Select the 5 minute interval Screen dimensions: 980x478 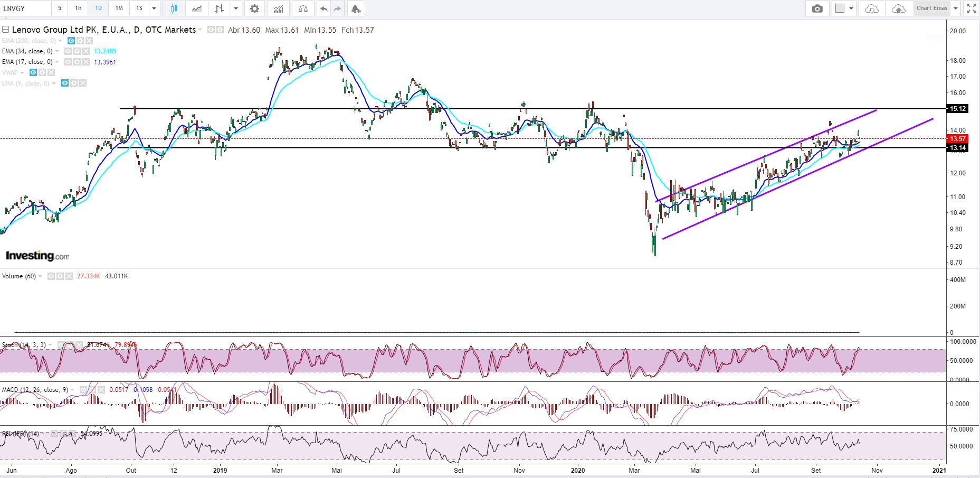pos(60,8)
